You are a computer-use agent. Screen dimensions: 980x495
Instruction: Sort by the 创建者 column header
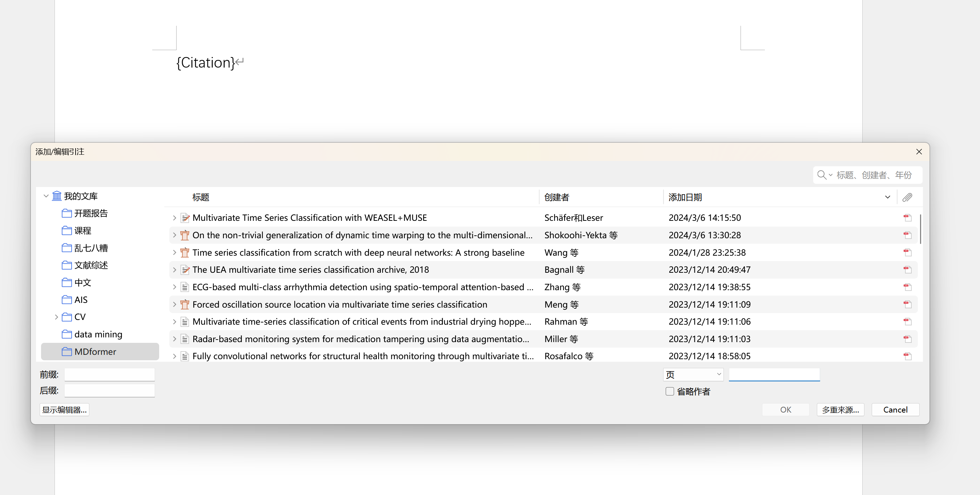(x=557, y=197)
